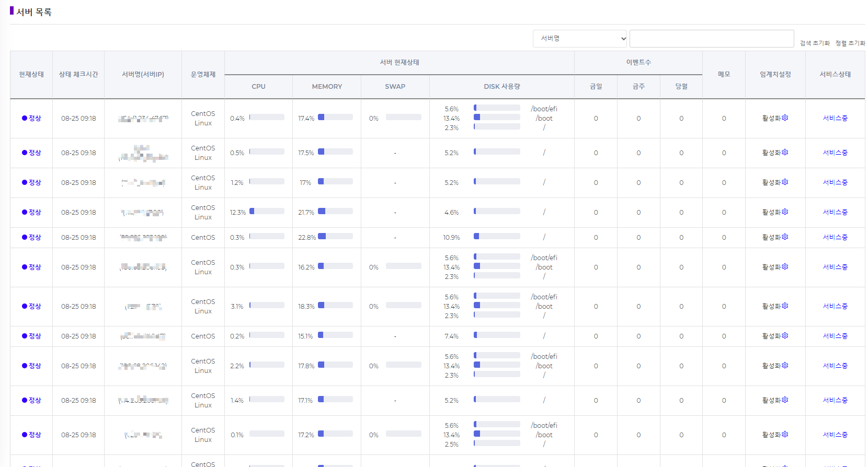Viewport: 868px width, 467px height.
Task: Click the 서버명(서버IP) column header
Action: tap(143, 75)
